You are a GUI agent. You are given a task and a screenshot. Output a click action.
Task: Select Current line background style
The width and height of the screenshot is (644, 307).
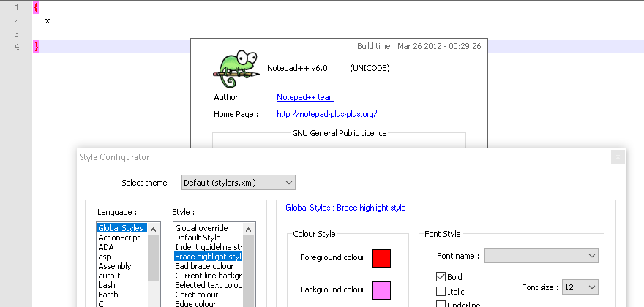pos(209,276)
